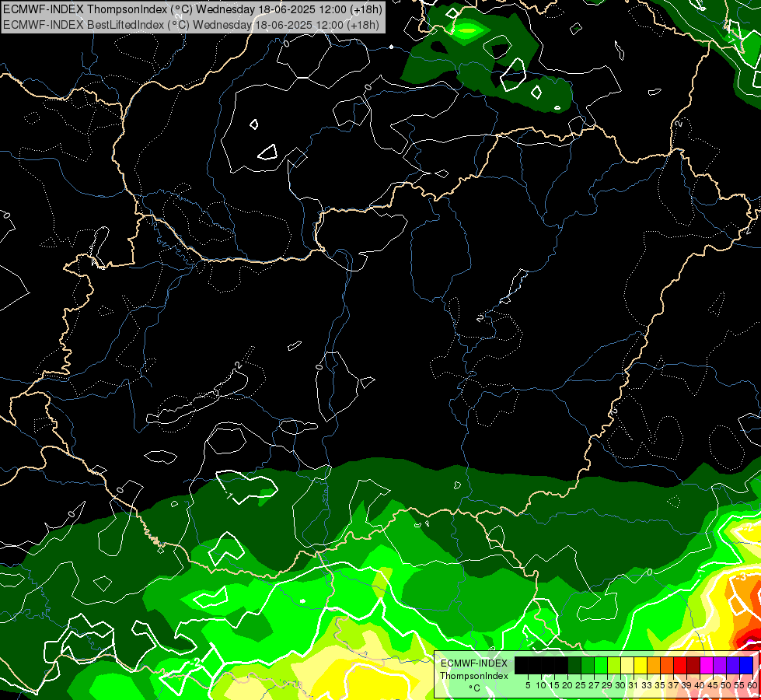Pick the blue 55–60 legend swatch

click(746, 666)
